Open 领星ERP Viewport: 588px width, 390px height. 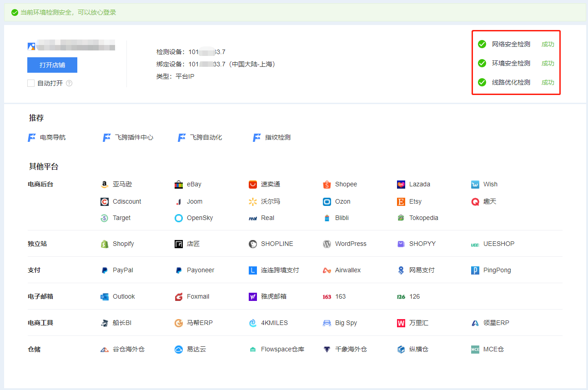[490, 323]
